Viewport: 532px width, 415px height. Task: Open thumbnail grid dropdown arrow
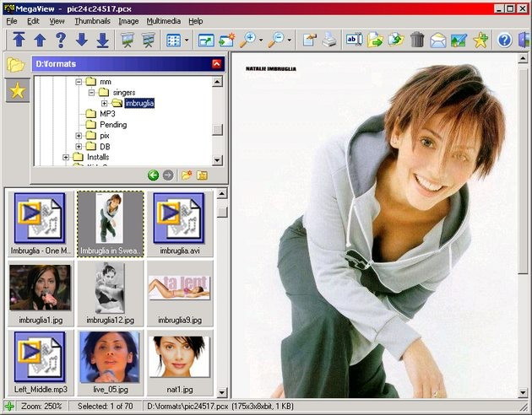click(187, 40)
